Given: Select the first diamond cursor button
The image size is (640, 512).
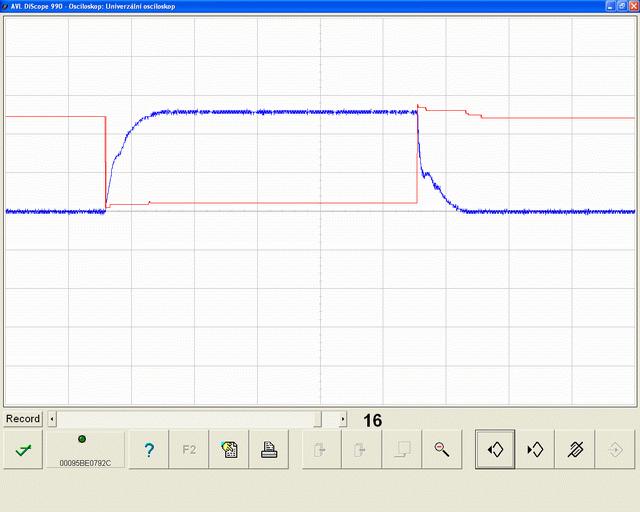Looking at the screenshot, I should point(495,450).
